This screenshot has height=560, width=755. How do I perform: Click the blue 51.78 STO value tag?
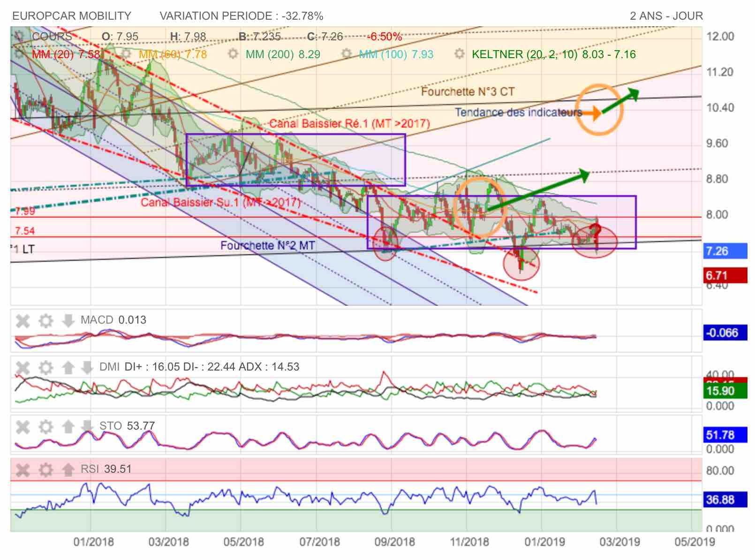click(x=725, y=435)
